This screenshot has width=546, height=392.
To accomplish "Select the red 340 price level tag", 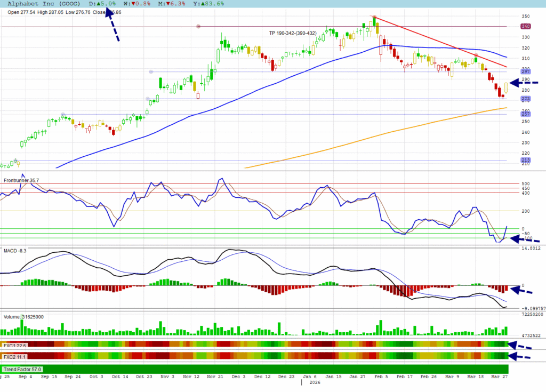I will coord(525,26).
